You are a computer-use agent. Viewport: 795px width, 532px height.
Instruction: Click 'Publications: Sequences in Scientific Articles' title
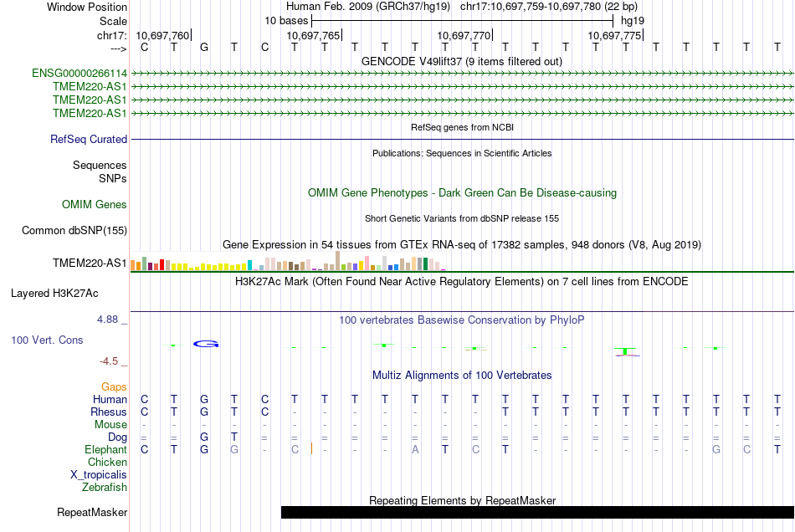coord(462,154)
